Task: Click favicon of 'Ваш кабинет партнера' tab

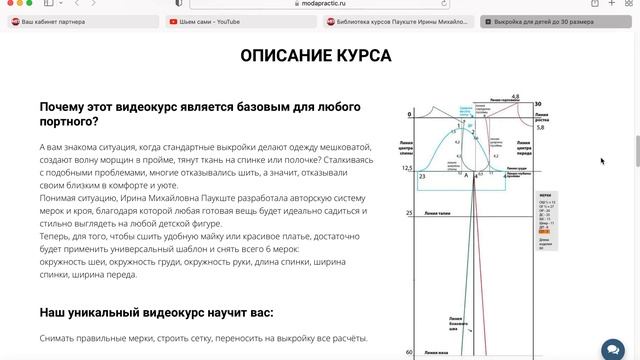Action: click(x=16, y=22)
